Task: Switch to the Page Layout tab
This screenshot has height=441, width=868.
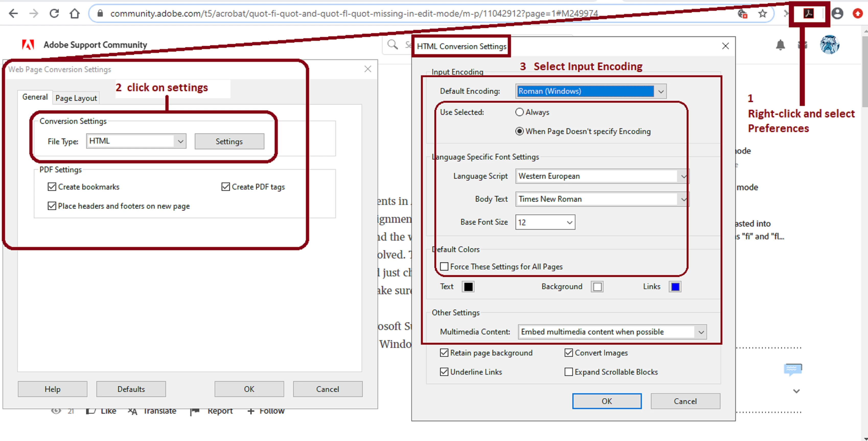Action: click(x=76, y=98)
